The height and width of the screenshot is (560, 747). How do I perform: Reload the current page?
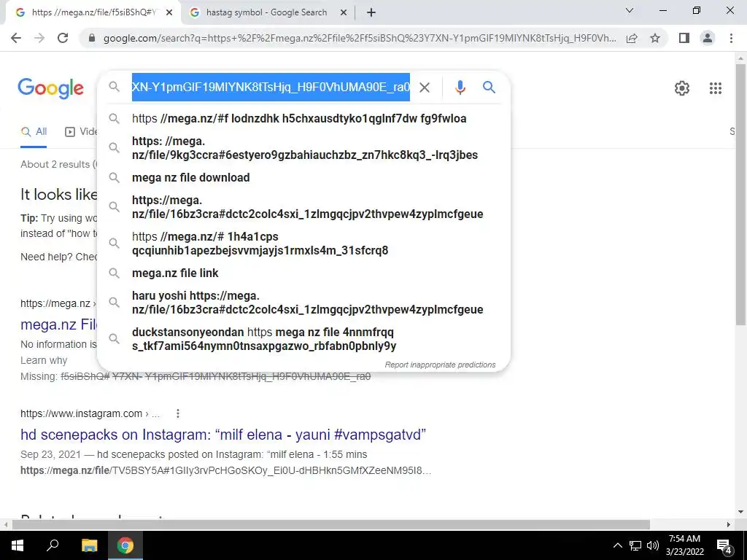pyautogui.click(x=63, y=38)
